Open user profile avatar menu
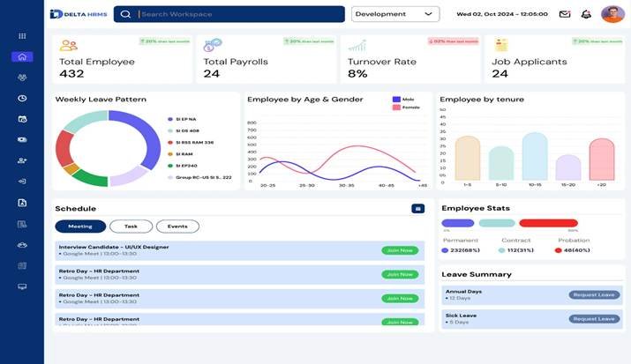631x364 pixels. pos(612,14)
